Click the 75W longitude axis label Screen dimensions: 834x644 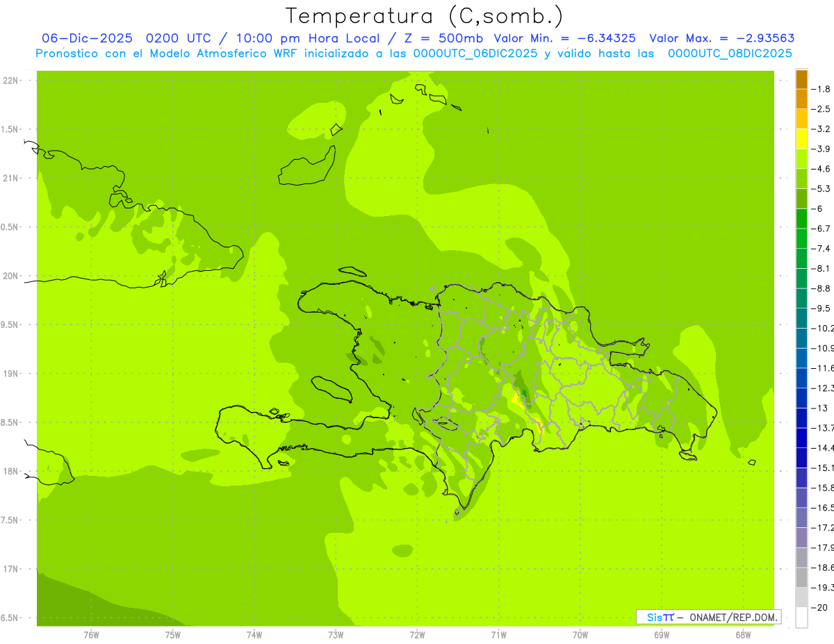coord(173,635)
